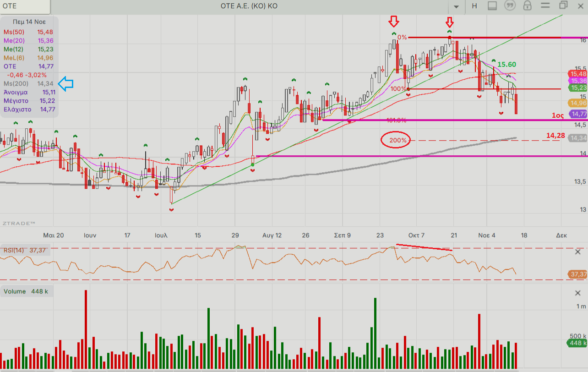The width and height of the screenshot is (588, 372).
Task: Click the overlapping squares restore icon
Action: click(563, 5)
